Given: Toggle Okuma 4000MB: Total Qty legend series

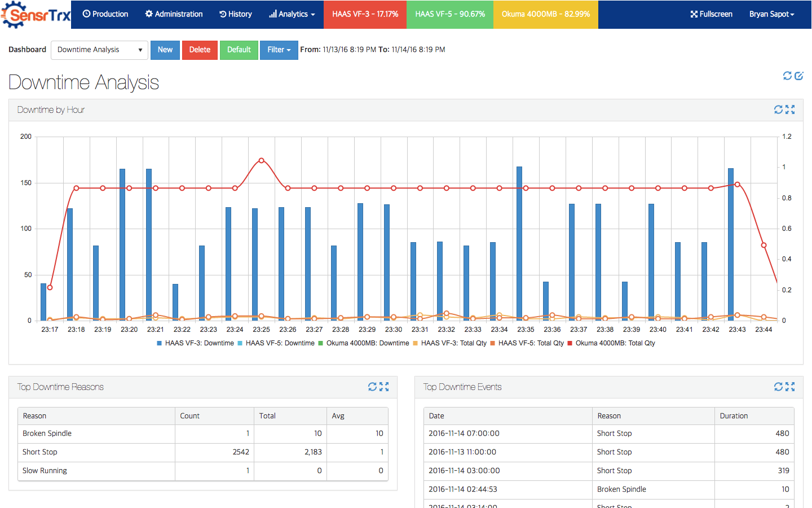Looking at the screenshot, I should pos(611,343).
